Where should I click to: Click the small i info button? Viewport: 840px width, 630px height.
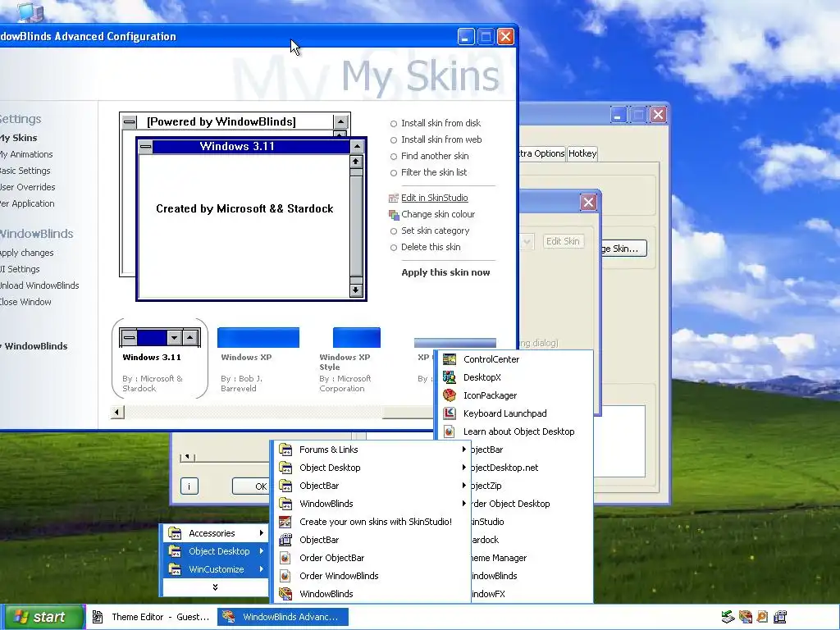point(189,486)
